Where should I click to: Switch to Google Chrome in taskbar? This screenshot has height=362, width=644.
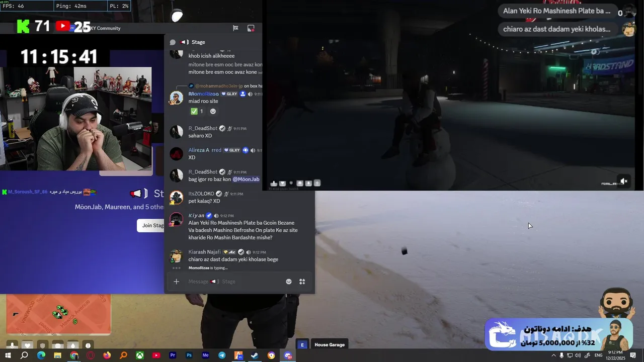click(x=74, y=355)
